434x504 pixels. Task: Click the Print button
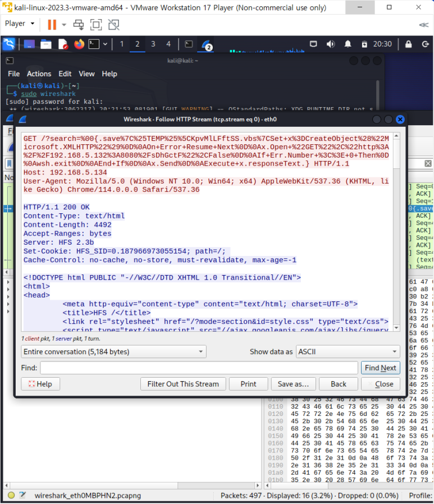248,384
